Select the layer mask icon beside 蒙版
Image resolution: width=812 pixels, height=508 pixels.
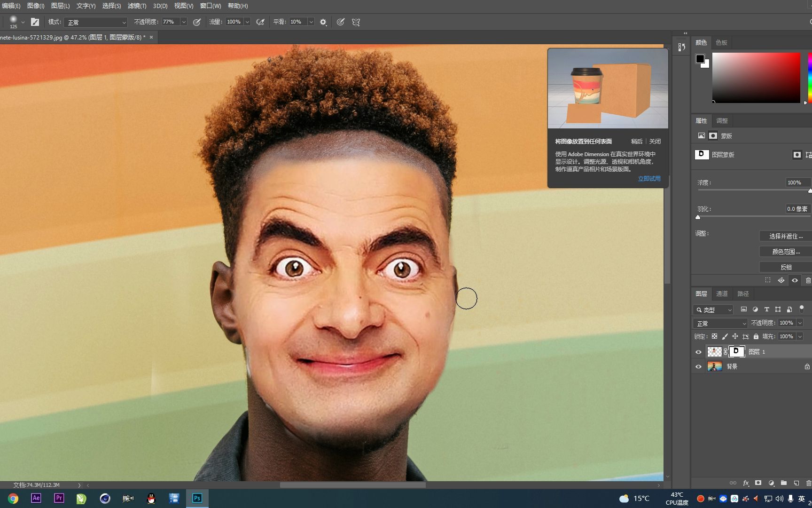click(713, 135)
